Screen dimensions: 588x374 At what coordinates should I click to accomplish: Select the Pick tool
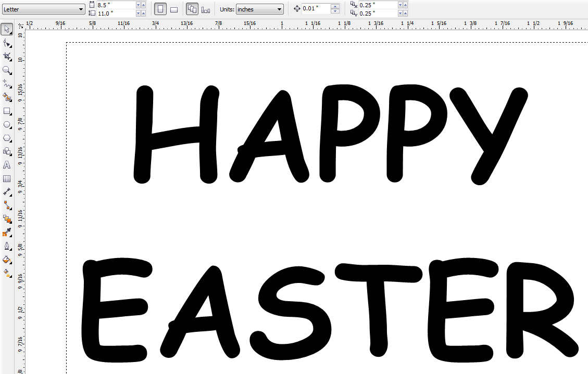[7, 29]
